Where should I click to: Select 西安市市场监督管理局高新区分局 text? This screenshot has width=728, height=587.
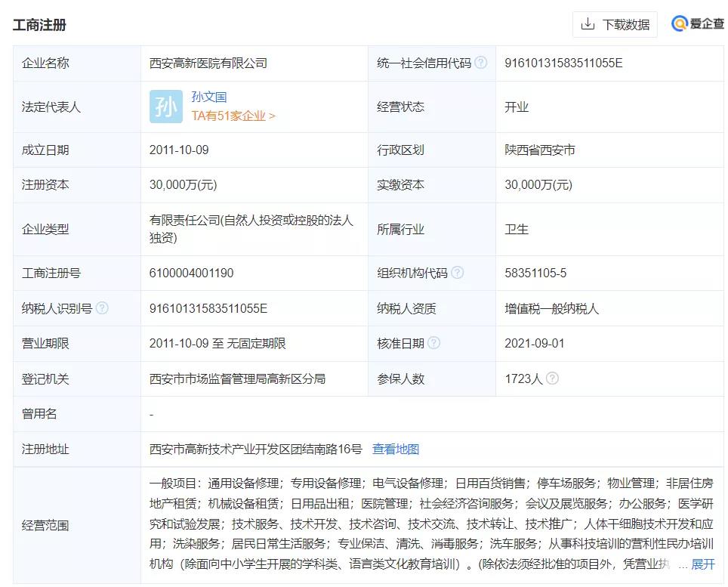[237, 379]
